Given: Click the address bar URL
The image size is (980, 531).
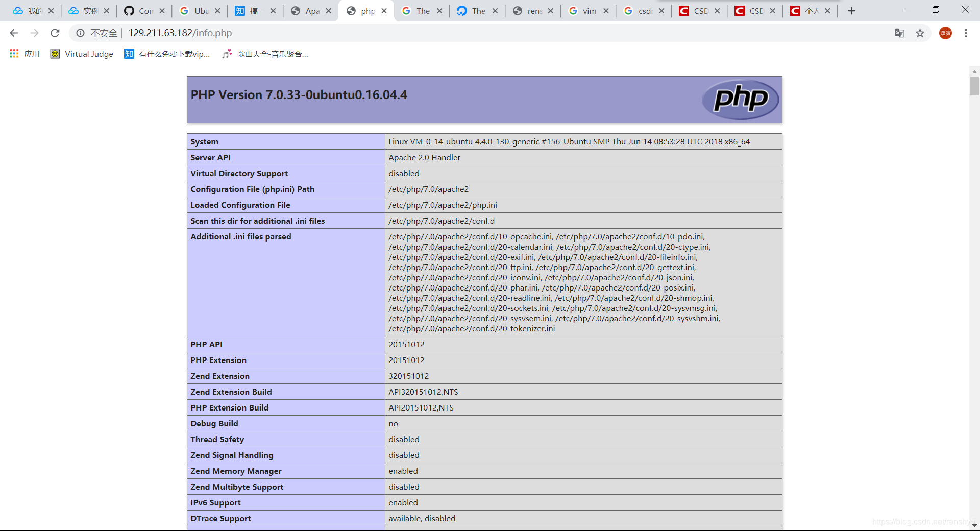Looking at the screenshot, I should coord(180,33).
